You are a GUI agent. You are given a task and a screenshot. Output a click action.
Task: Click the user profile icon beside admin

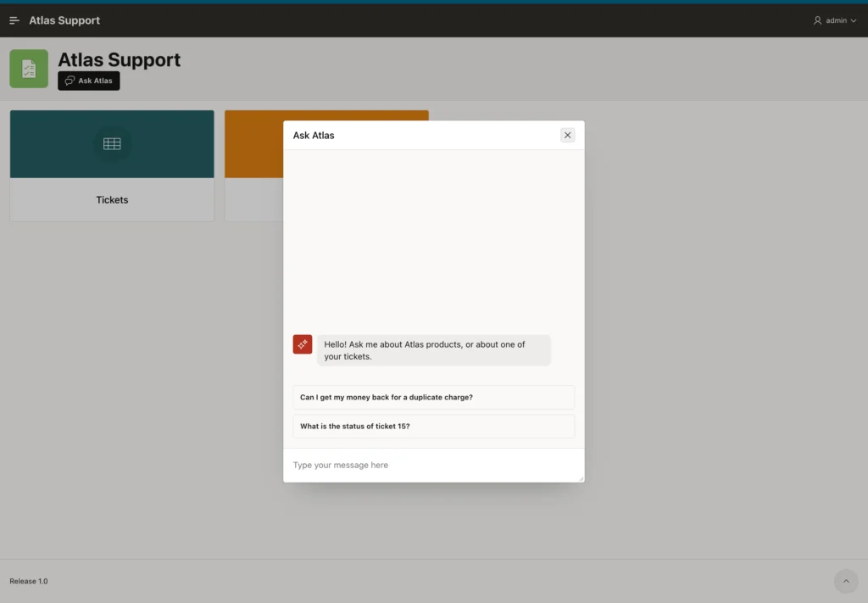click(817, 20)
